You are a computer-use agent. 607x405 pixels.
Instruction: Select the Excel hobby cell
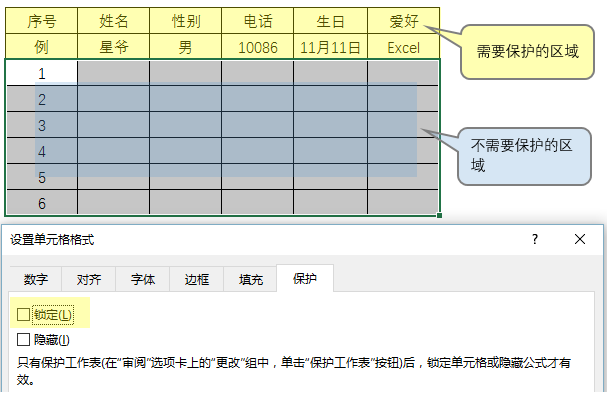pos(403,47)
